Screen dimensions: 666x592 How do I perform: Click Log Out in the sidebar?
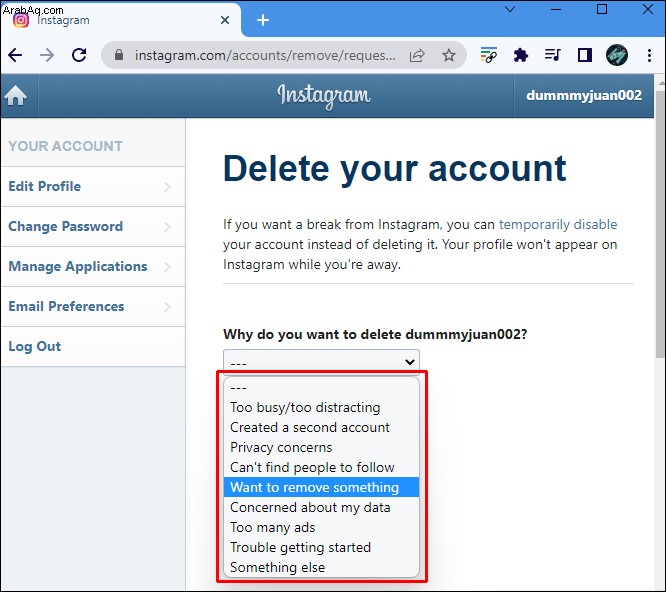click(93, 346)
